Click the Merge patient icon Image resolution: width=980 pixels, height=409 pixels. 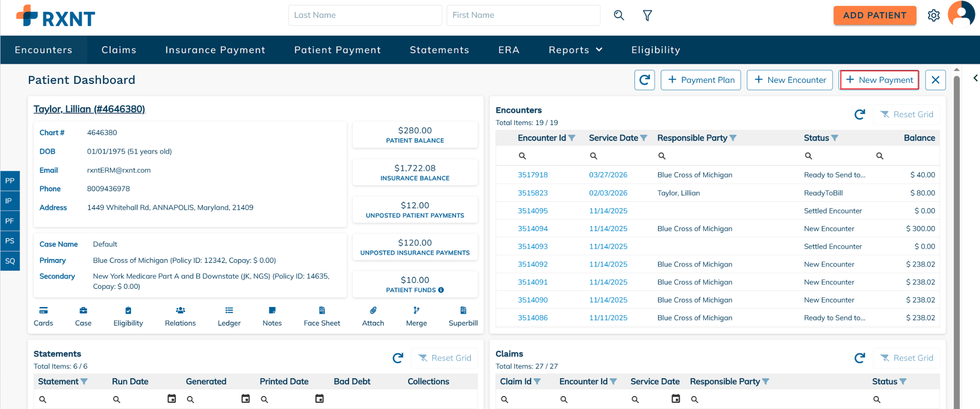coord(416,310)
